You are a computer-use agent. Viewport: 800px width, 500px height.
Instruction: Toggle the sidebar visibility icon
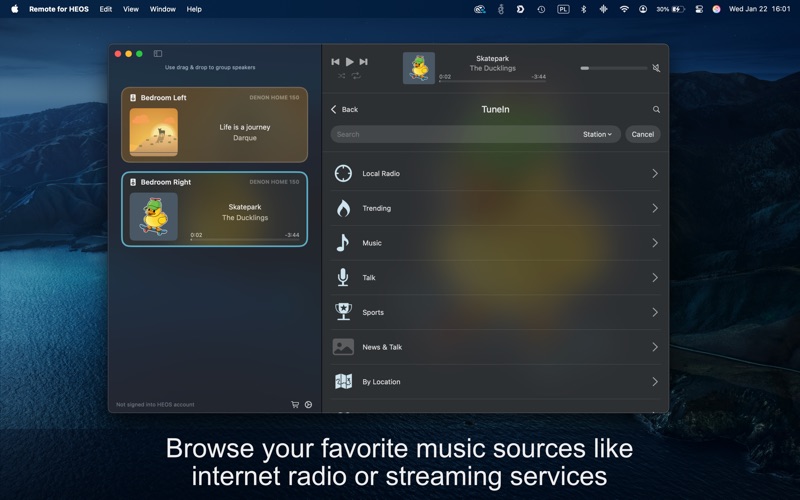click(x=158, y=54)
